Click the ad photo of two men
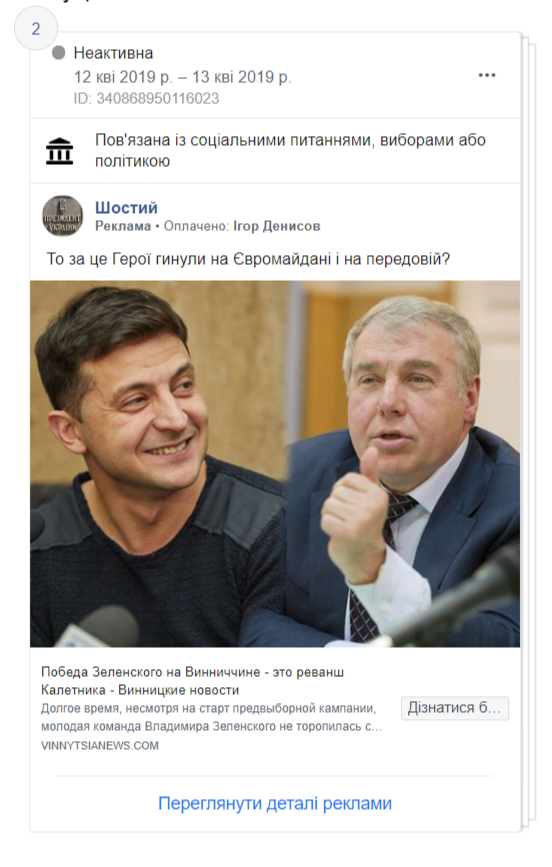This screenshot has width=552, height=867. click(x=275, y=464)
